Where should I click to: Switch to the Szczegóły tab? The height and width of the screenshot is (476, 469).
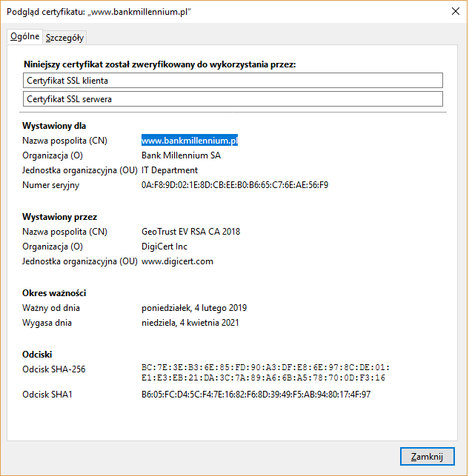coord(64,38)
